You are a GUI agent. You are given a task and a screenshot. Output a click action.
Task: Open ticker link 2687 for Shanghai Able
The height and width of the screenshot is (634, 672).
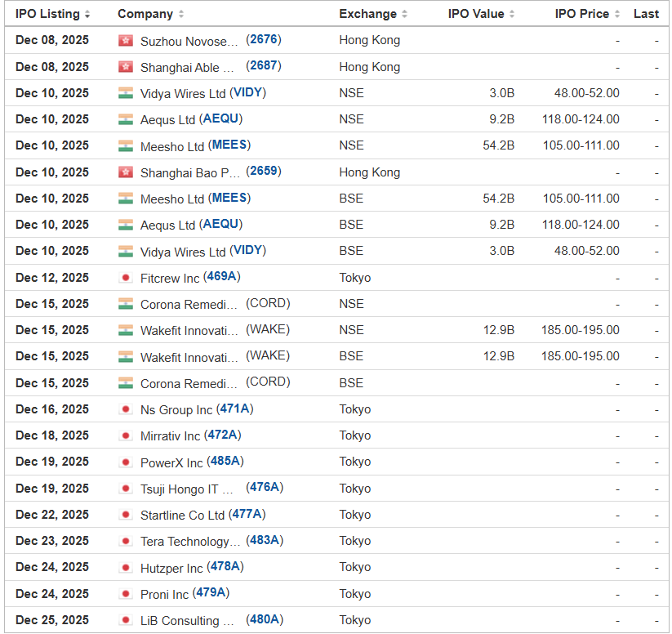click(x=264, y=65)
